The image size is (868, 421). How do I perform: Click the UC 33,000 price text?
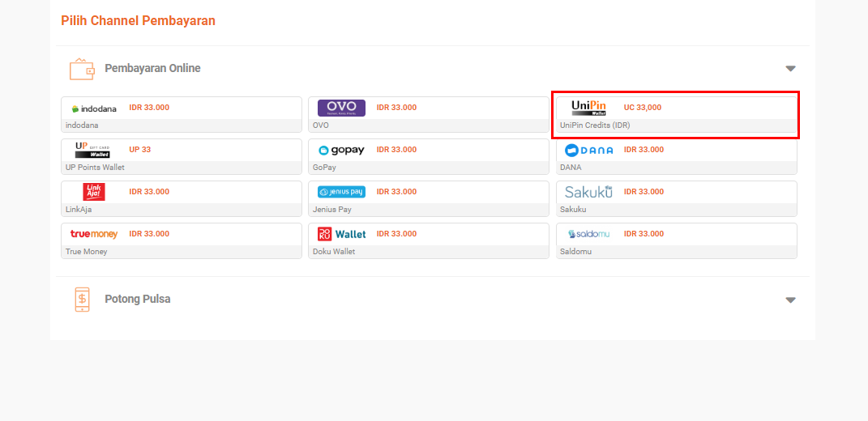(643, 108)
